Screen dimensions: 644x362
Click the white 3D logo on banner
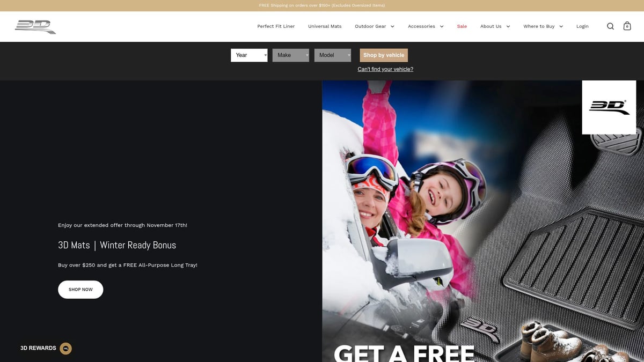(609, 107)
